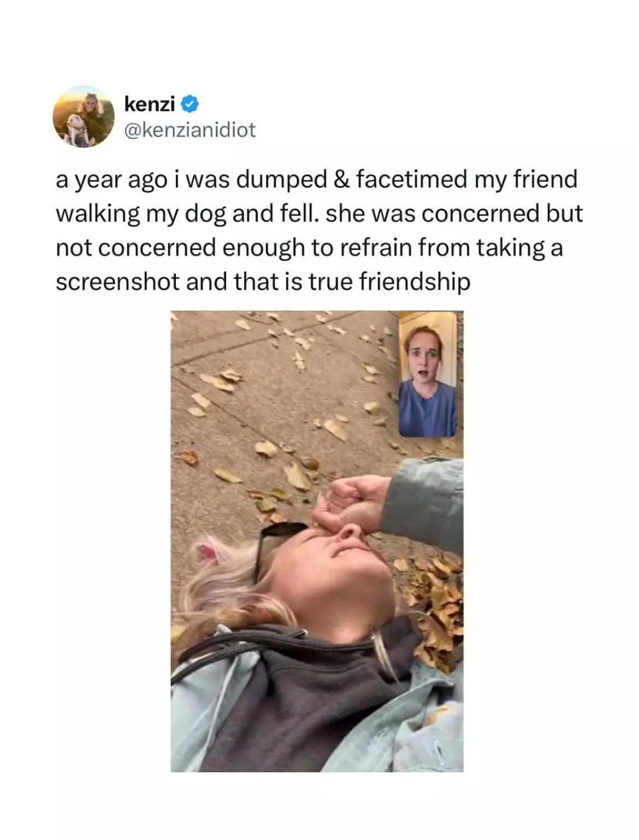Click the tweet text starting "a year ago"
The width and height of the screenshot is (639, 840).
pos(319,230)
